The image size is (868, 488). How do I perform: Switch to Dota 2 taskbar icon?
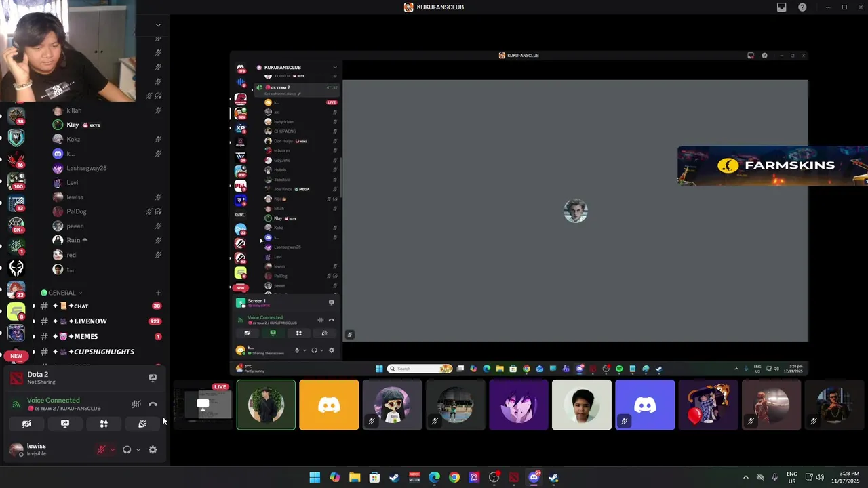click(x=514, y=477)
